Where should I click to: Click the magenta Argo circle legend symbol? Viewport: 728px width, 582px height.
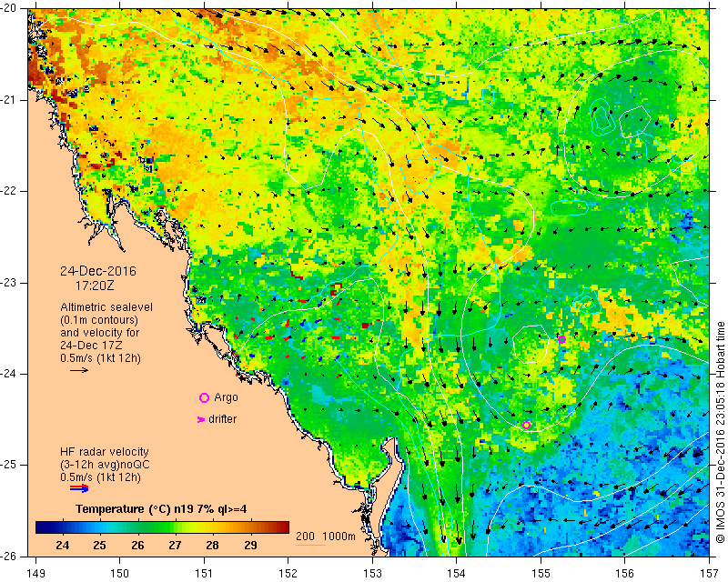click(x=204, y=397)
